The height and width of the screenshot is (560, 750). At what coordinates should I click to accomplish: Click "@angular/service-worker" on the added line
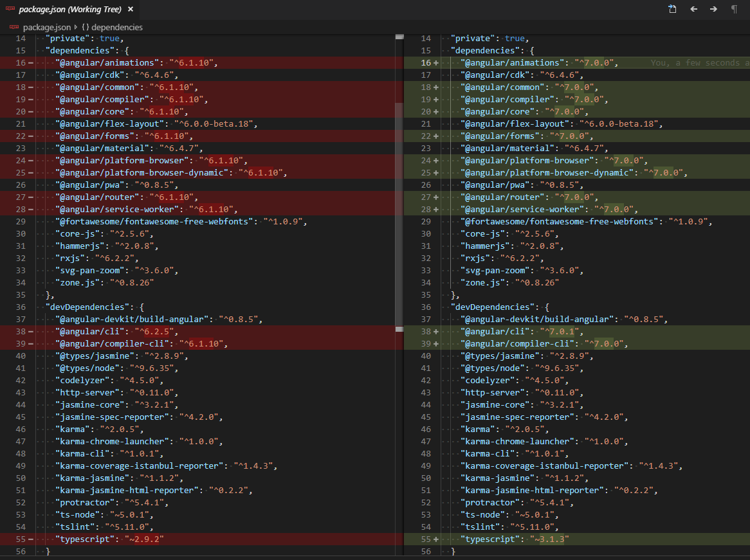coord(522,210)
